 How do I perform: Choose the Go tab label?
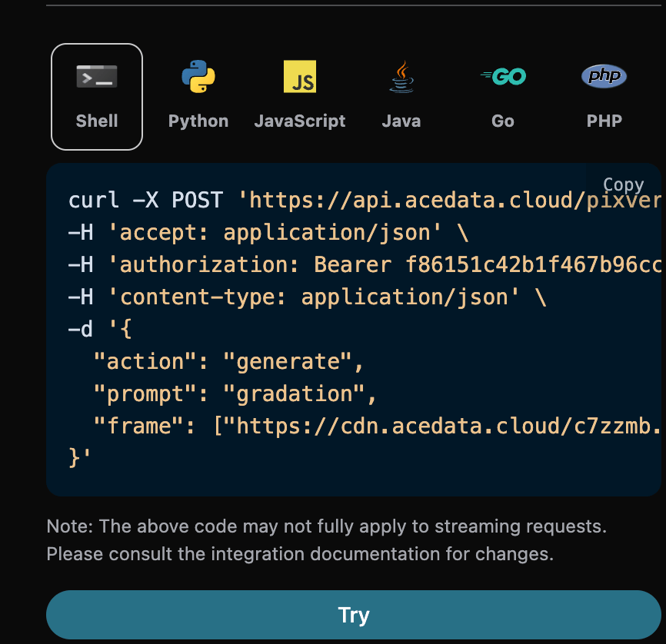coord(503,121)
